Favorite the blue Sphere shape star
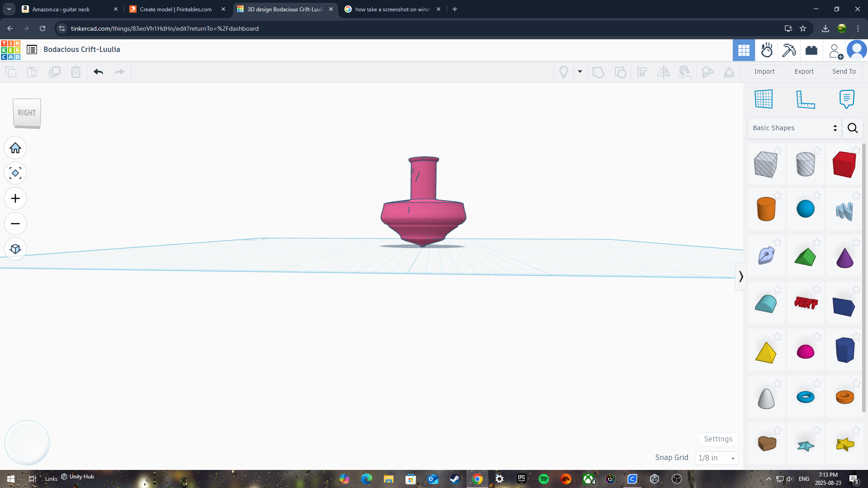The width and height of the screenshot is (868, 488). pyautogui.click(x=816, y=195)
